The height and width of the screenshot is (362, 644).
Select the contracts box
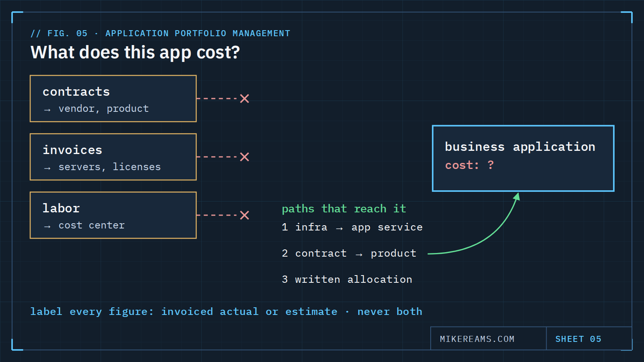tap(113, 99)
